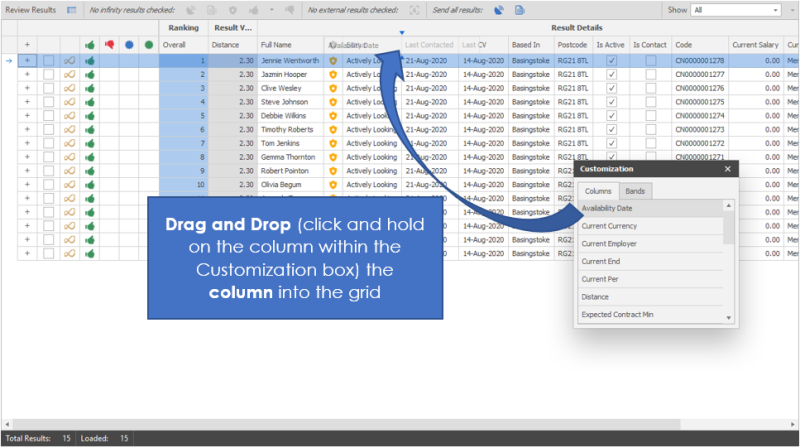This screenshot has width=800, height=448.
Task: Open the Show dropdown set to All
Action: click(735, 9)
